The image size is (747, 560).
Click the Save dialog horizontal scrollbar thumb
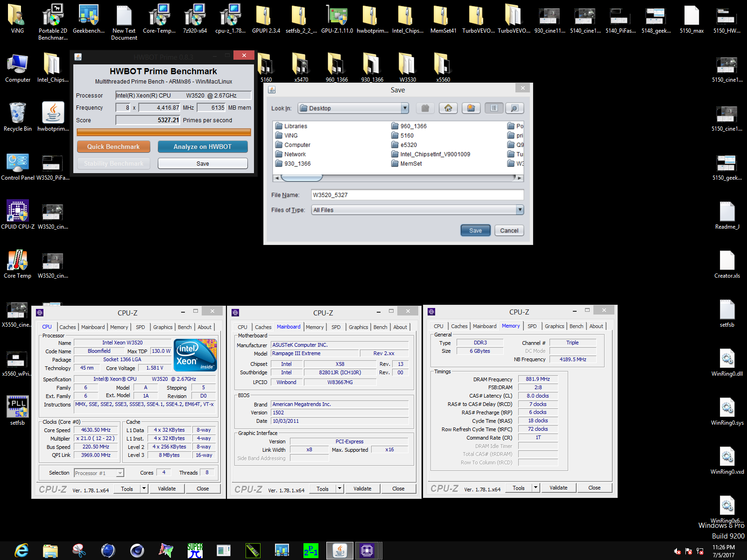pos(301,178)
